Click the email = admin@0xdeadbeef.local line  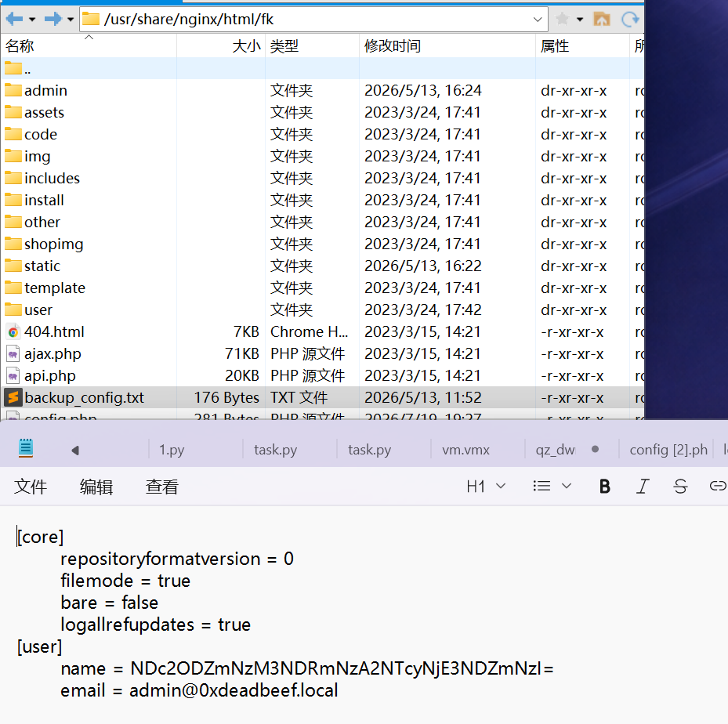(x=199, y=690)
